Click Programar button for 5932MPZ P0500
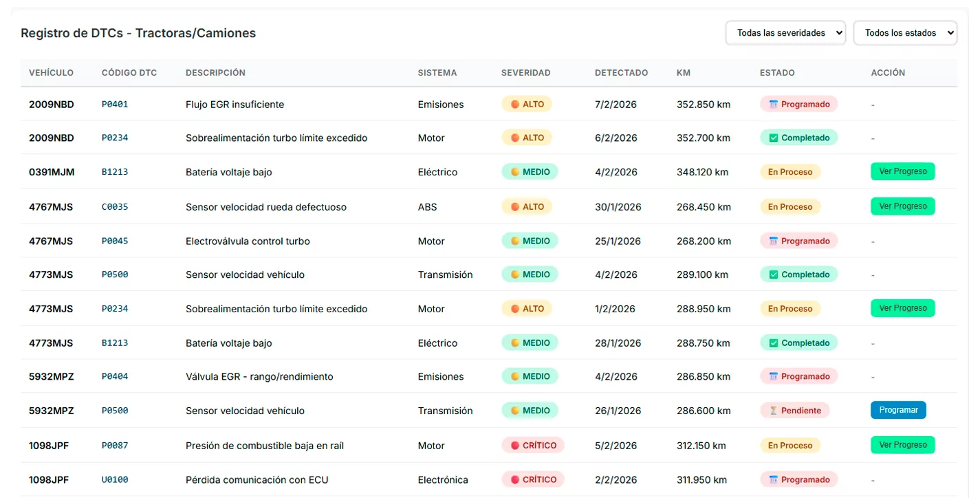This screenshot has width=980, height=498. click(x=898, y=410)
